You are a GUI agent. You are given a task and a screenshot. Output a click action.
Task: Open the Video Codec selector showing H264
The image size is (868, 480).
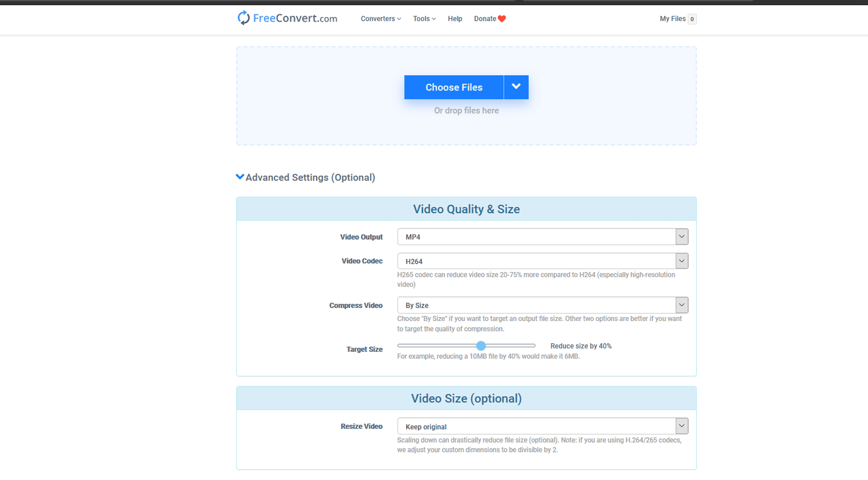tap(528, 260)
